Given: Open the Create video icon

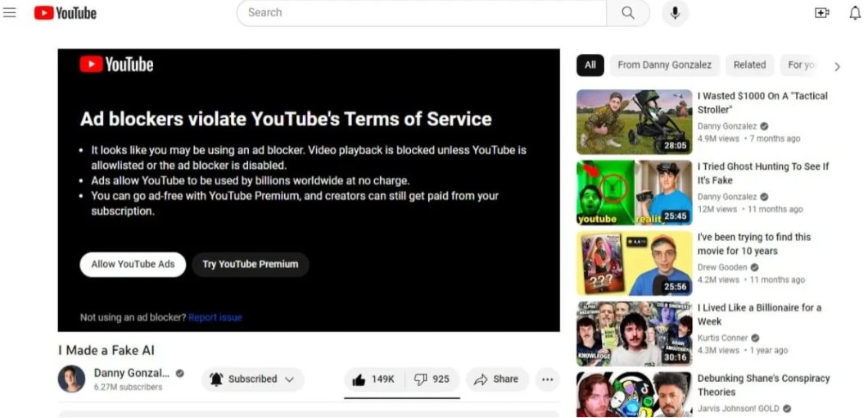Looking at the screenshot, I should 822,13.
